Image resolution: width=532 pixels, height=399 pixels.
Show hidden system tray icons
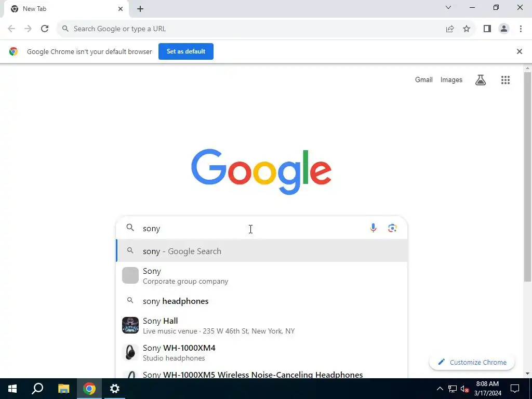click(440, 389)
